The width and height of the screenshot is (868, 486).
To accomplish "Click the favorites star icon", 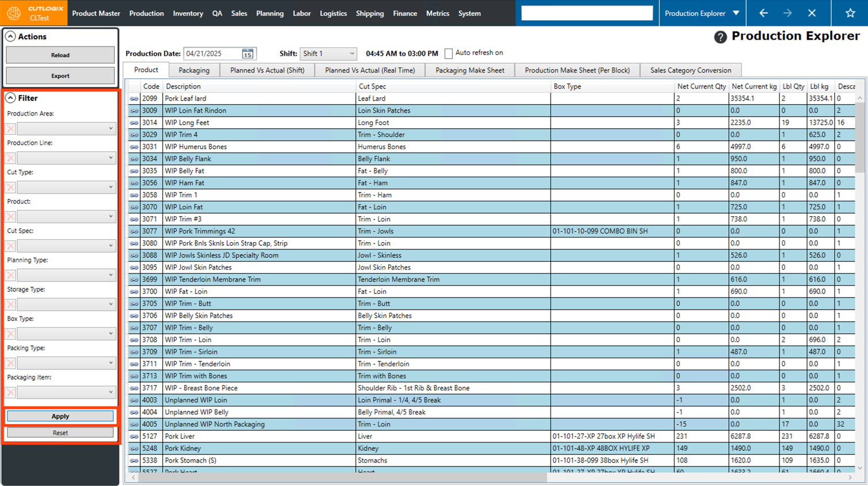I will [850, 13].
